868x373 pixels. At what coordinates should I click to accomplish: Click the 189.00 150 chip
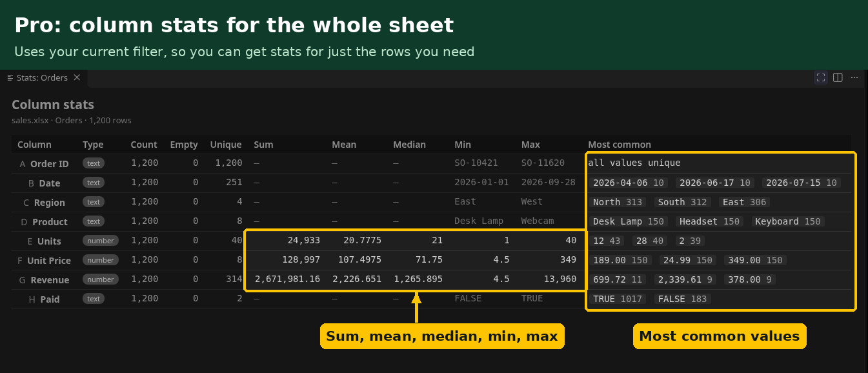click(620, 260)
